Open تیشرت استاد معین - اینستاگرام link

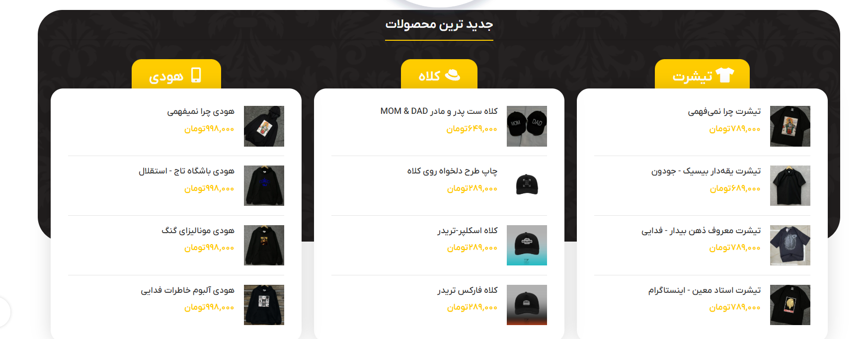(705, 290)
